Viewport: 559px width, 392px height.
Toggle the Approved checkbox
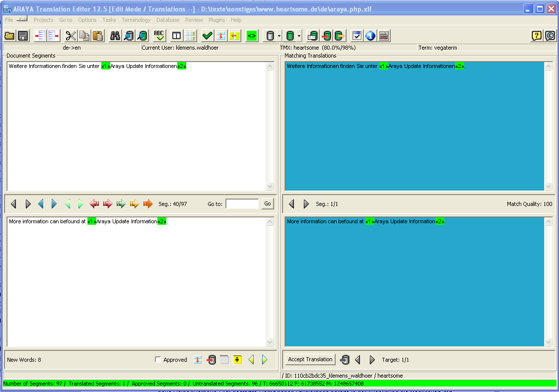[158, 360]
